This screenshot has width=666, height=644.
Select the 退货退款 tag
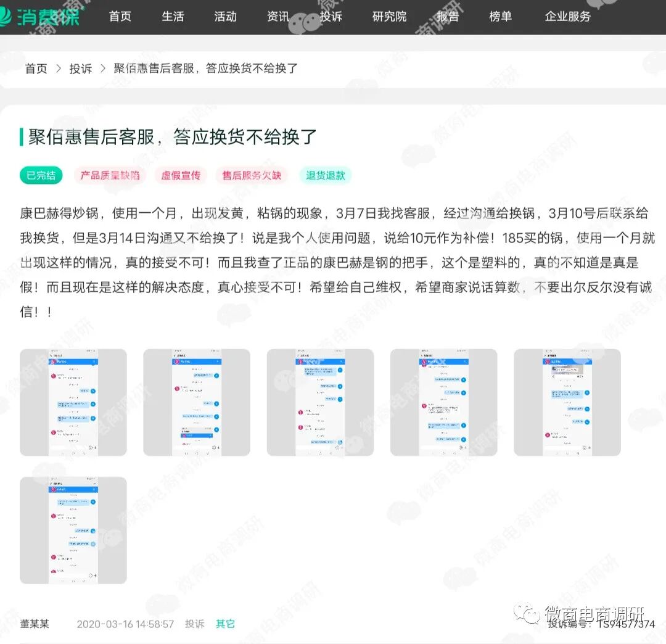pos(325,175)
